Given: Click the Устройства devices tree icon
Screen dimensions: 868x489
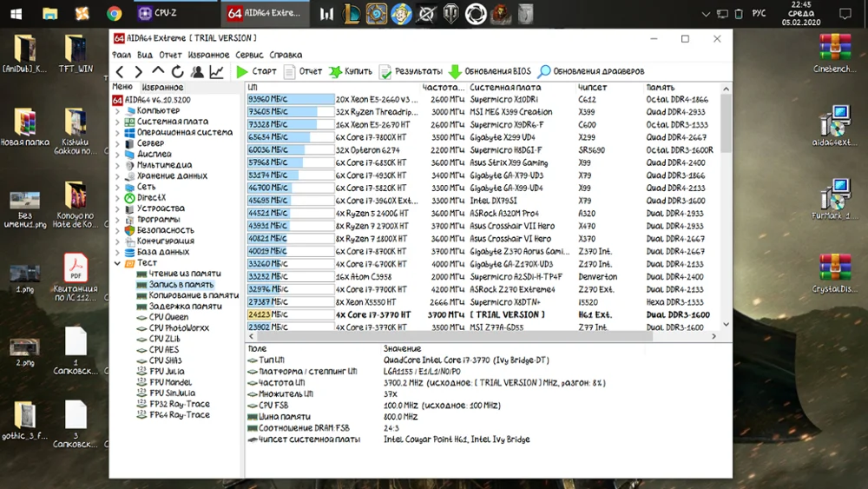Looking at the screenshot, I should [x=129, y=208].
